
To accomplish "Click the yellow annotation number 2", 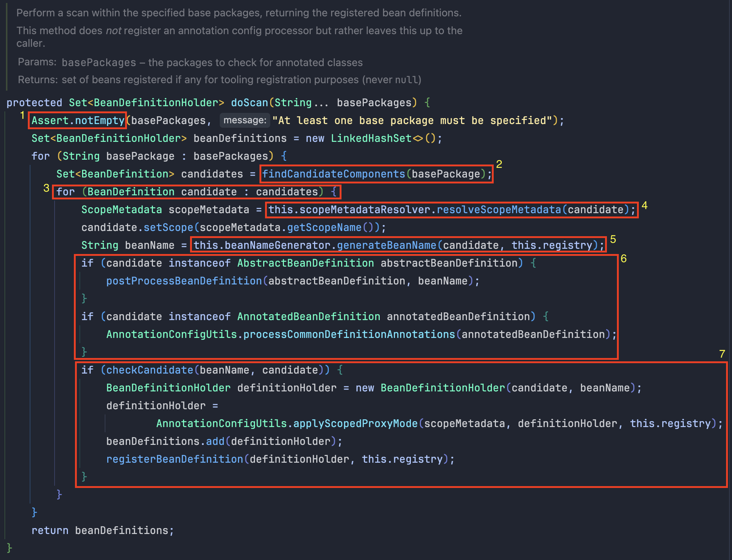I will pyautogui.click(x=499, y=164).
